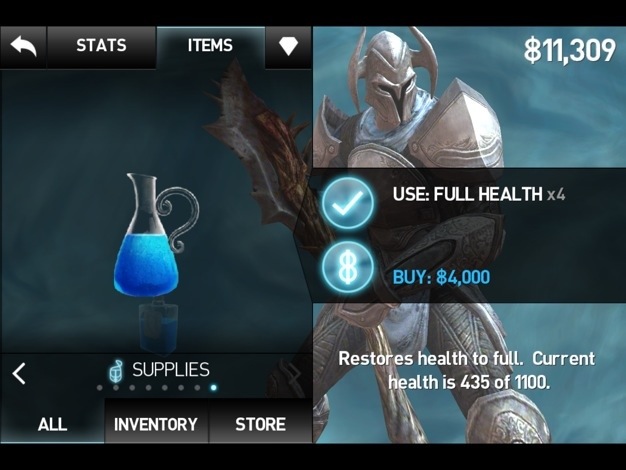This screenshot has height=470, width=626.
Task: Switch to the STATS tab
Action: (101, 47)
